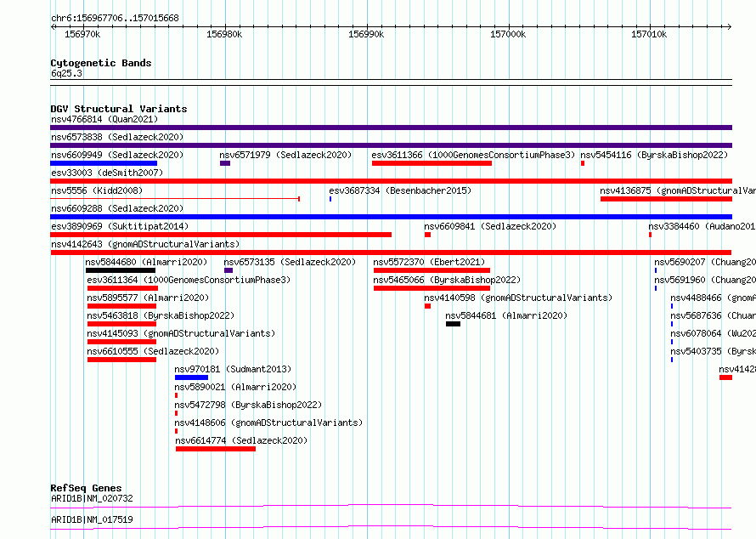Click the red bar under esv3890969
The height and width of the screenshot is (539, 756).
point(221,235)
